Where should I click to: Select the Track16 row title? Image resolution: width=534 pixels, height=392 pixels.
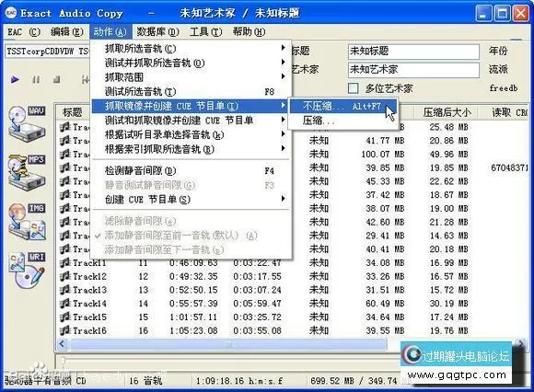(89, 330)
